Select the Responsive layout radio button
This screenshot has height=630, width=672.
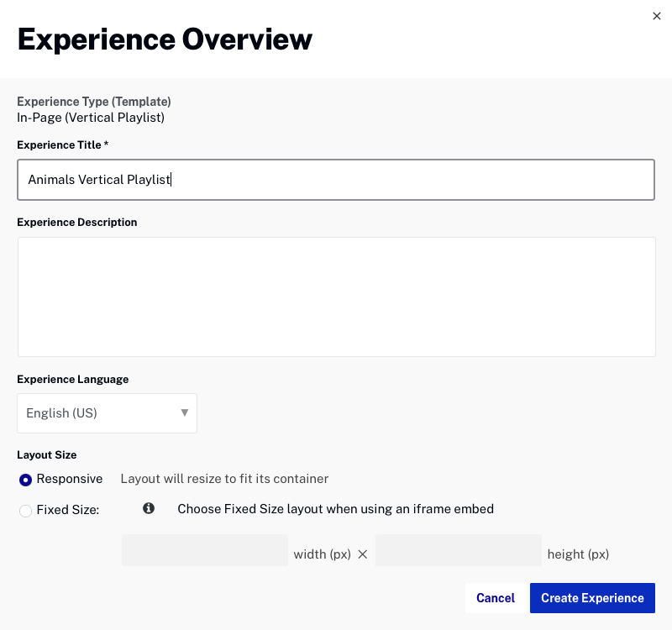[x=25, y=480]
